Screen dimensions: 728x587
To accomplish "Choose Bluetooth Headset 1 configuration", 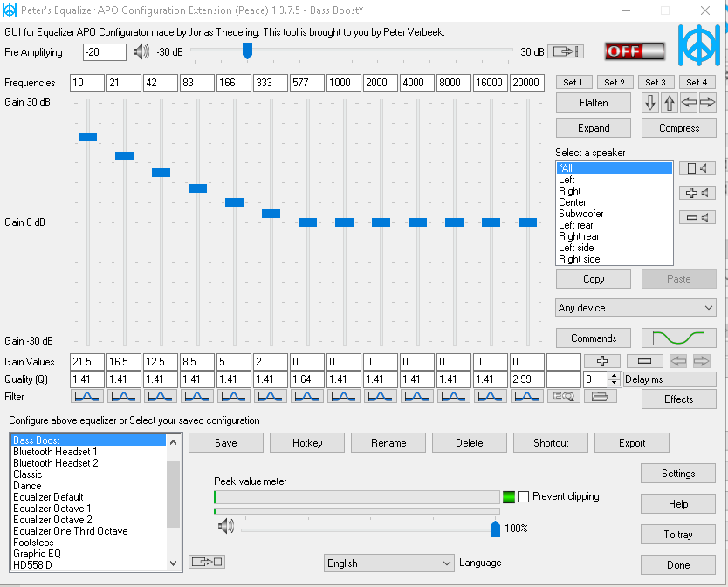I will pyautogui.click(x=88, y=452).
